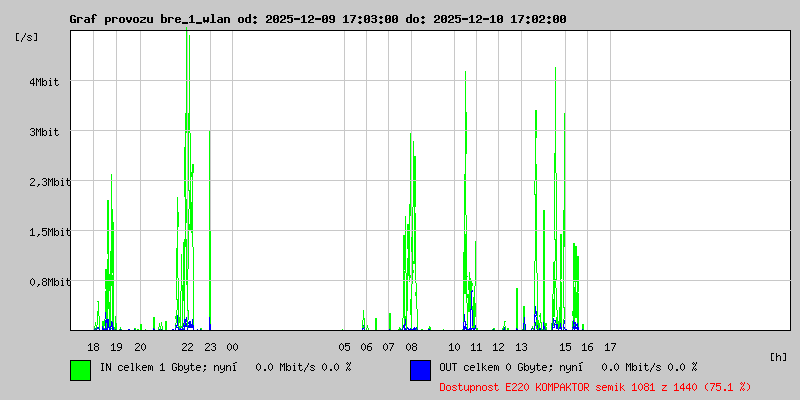Click the hour label '17'
The height and width of the screenshot is (400, 800).
tap(610, 347)
